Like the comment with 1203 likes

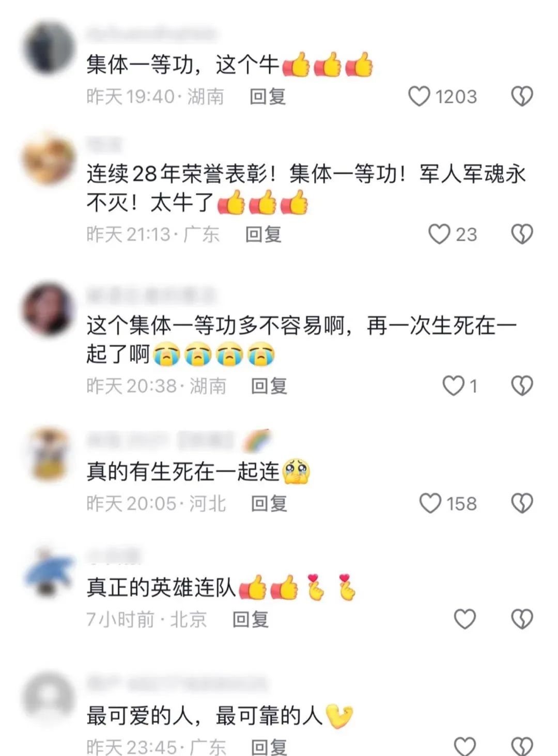419,97
